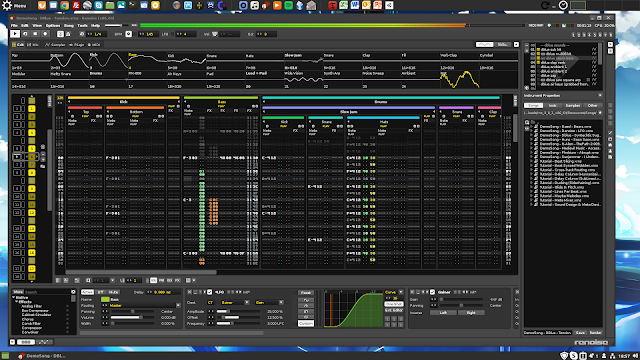
Task: Switch to the Plugin tab
Action: 76,44
